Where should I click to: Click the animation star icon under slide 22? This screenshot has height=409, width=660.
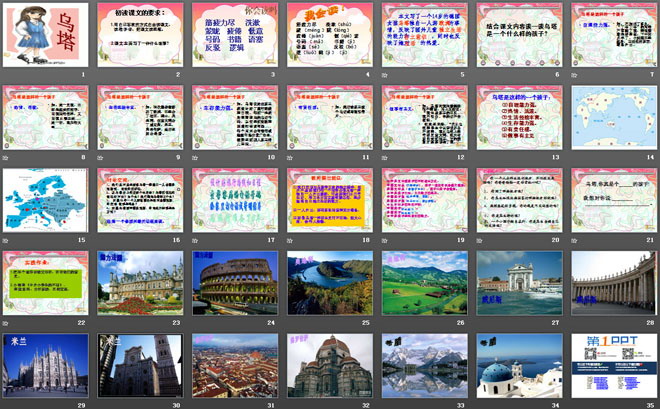pos(5,323)
